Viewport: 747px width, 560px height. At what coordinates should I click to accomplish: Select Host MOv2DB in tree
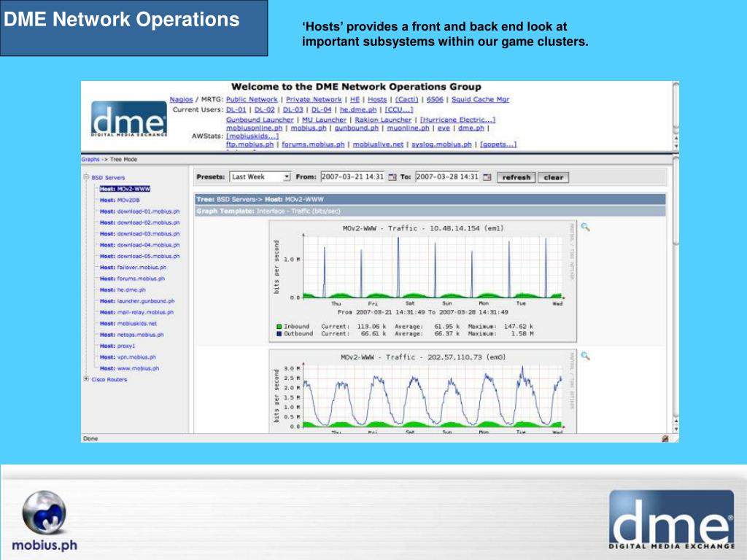[x=120, y=200]
